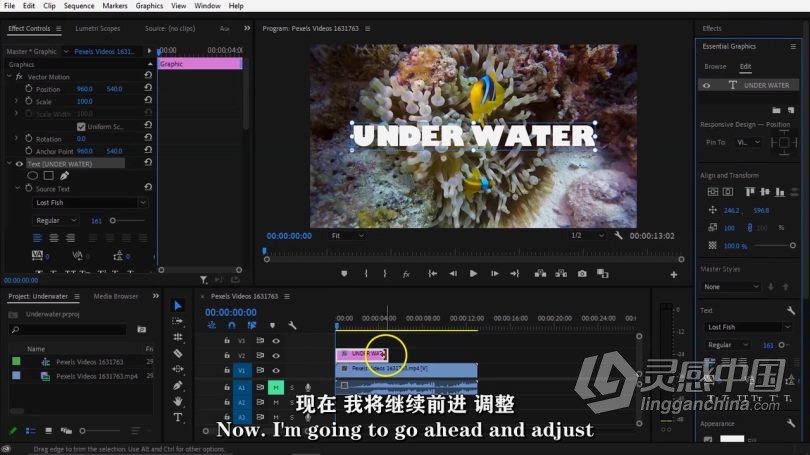Collapse Vector Motion section
Screen dimensions: 810x455
point(9,76)
